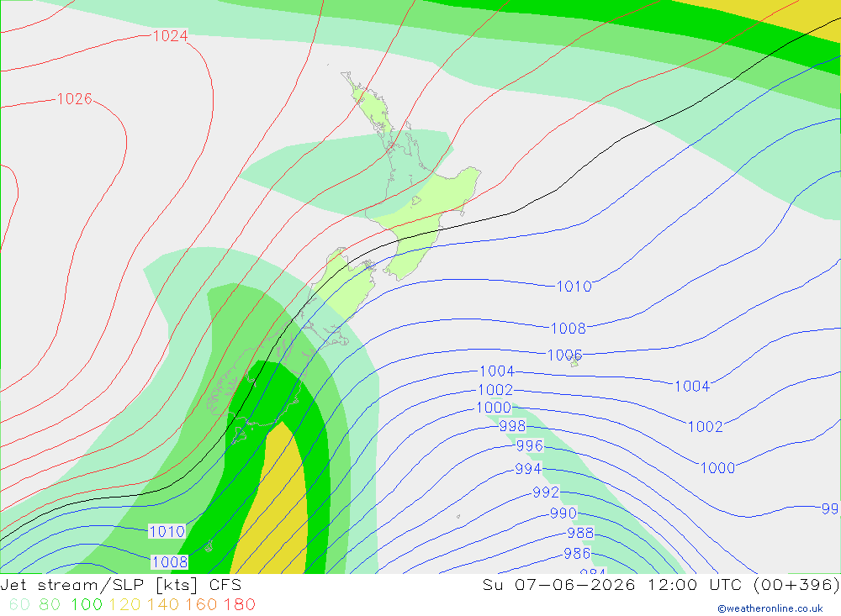Click the boxed 1008 label over green shading
The image size is (841, 616).
click(170, 561)
